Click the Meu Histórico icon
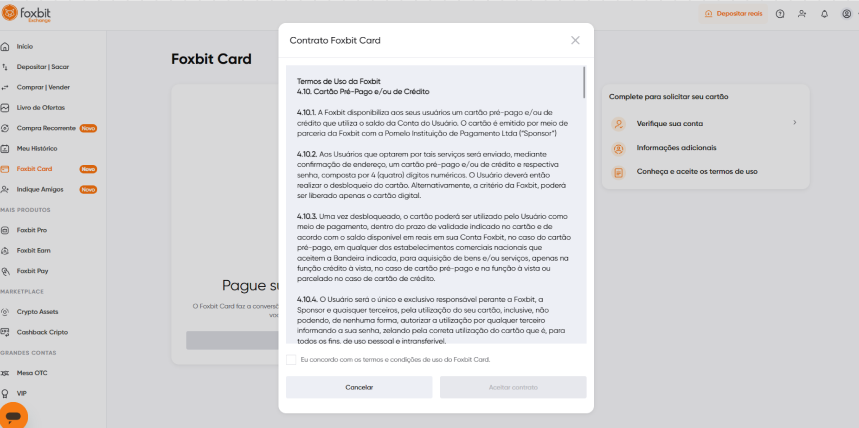This screenshot has width=859, height=428. click(x=5, y=149)
